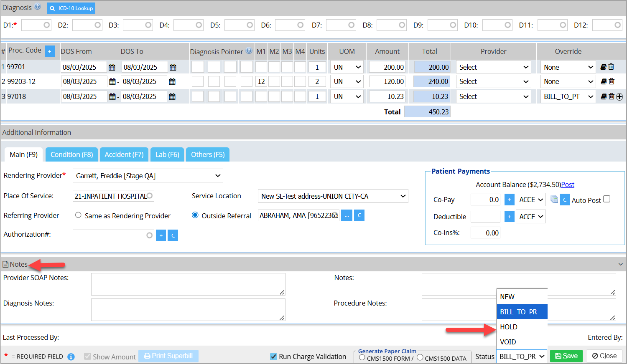The image size is (627, 364).
Task: Click the book icon on row 99203-12
Action: pyautogui.click(x=604, y=81)
